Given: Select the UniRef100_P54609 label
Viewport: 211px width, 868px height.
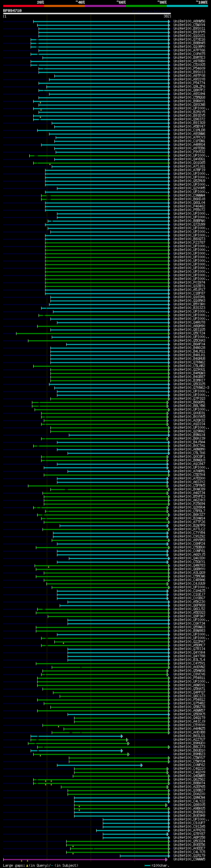Looking at the screenshot, I should coord(189,68).
